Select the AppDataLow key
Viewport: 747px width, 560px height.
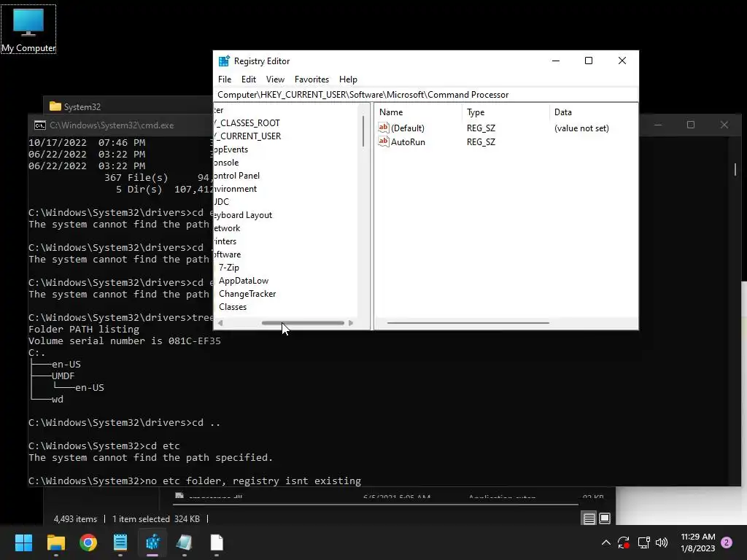click(244, 281)
